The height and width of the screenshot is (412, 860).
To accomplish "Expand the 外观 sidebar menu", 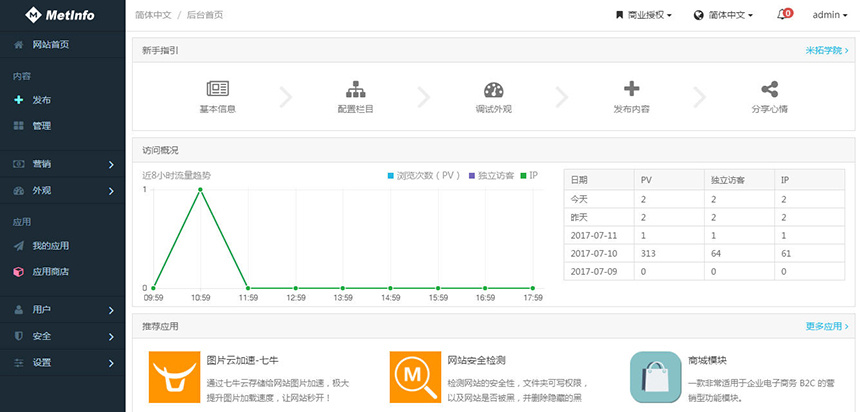I will 62,190.
